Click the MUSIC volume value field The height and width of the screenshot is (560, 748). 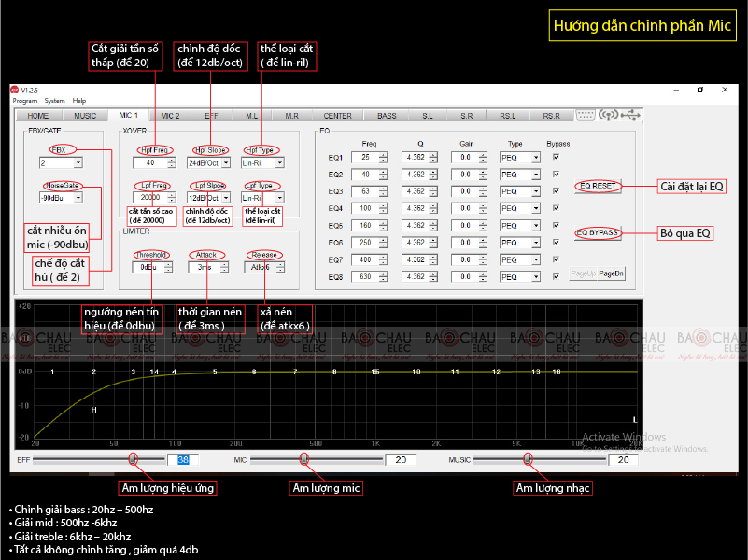point(623,460)
